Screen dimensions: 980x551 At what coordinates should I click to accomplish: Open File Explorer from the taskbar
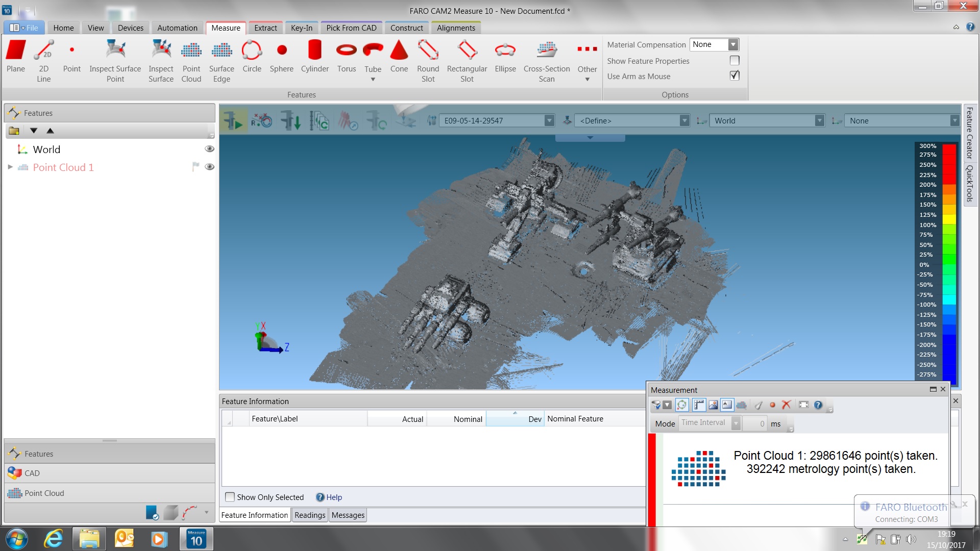[x=89, y=539]
